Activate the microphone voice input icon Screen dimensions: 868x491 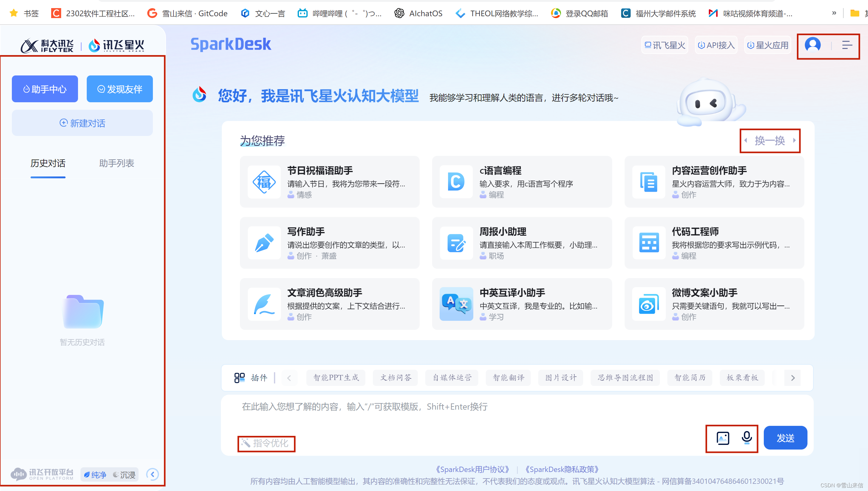[747, 438]
